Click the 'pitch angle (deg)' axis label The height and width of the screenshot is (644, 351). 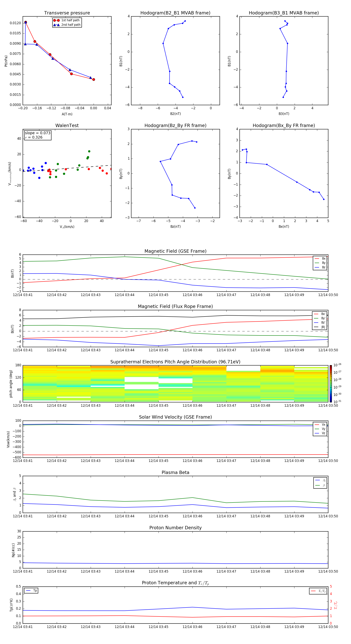(11, 384)
